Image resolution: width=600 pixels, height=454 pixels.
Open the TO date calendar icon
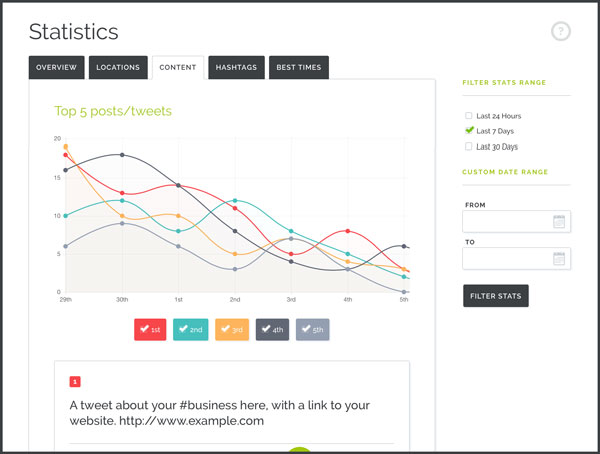(559, 259)
